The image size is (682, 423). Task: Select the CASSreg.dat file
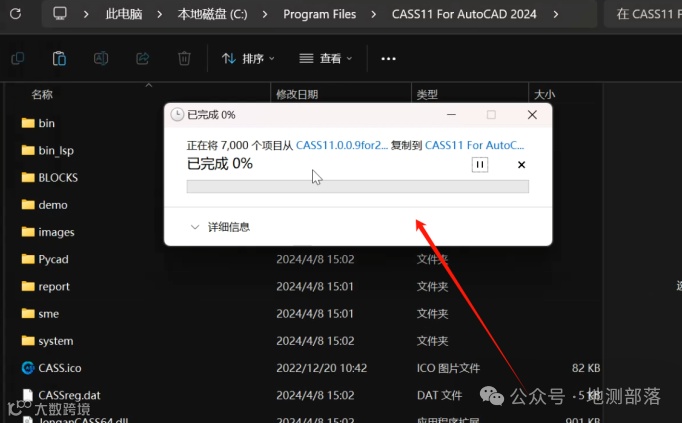pyautogui.click(x=69, y=395)
